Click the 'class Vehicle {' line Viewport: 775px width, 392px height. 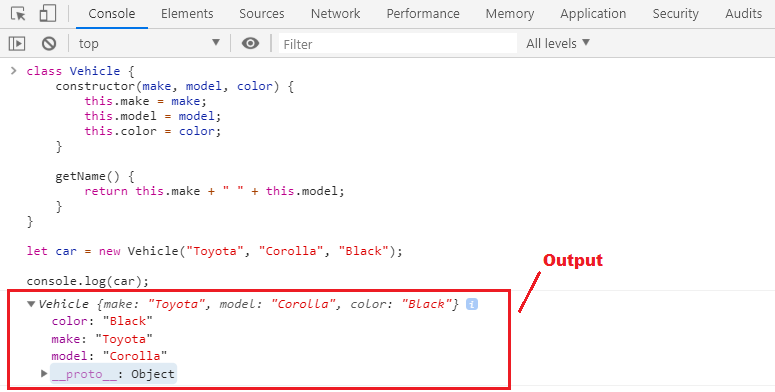(81, 71)
